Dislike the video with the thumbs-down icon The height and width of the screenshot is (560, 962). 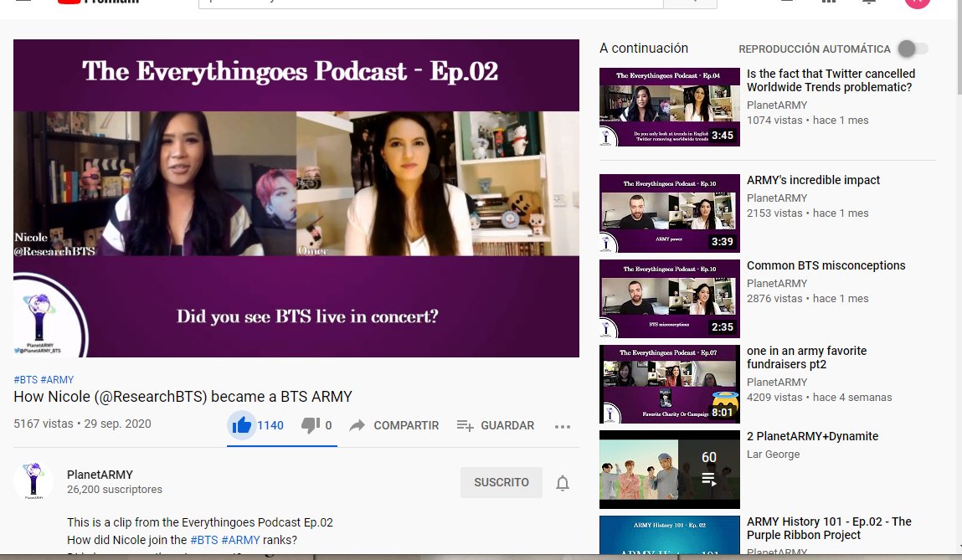click(x=311, y=425)
